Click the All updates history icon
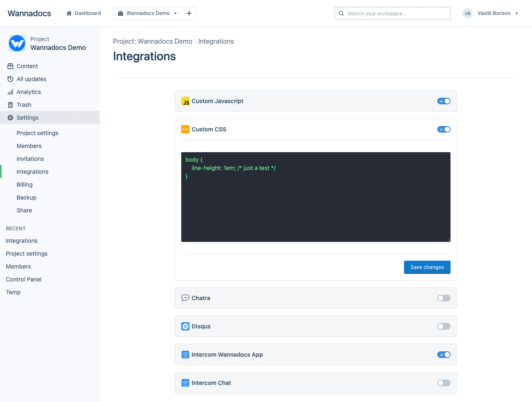 [10, 79]
